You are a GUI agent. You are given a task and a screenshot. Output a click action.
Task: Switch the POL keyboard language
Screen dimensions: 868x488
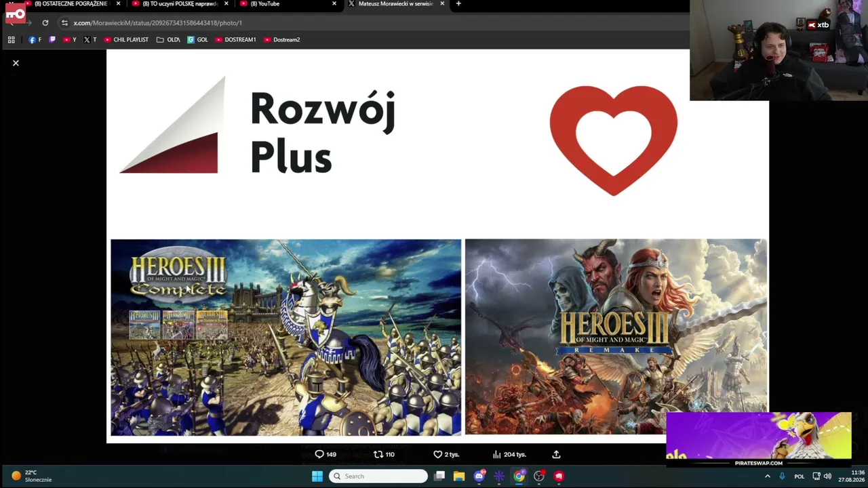click(x=799, y=476)
